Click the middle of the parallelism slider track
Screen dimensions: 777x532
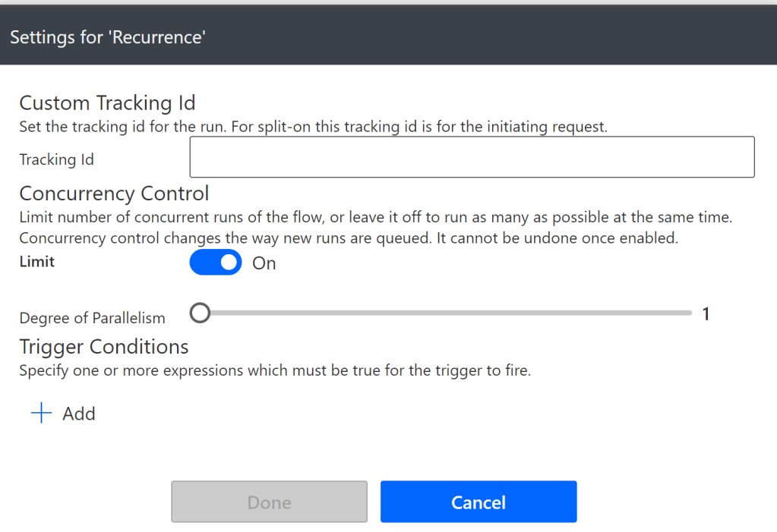[x=446, y=313]
